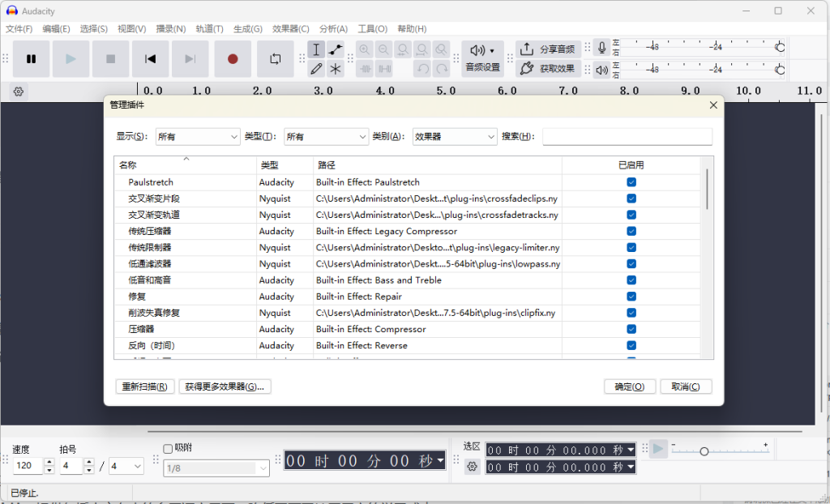Click the Multi-tool asterisk icon
Screen dimensions: 830x504
click(x=336, y=69)
